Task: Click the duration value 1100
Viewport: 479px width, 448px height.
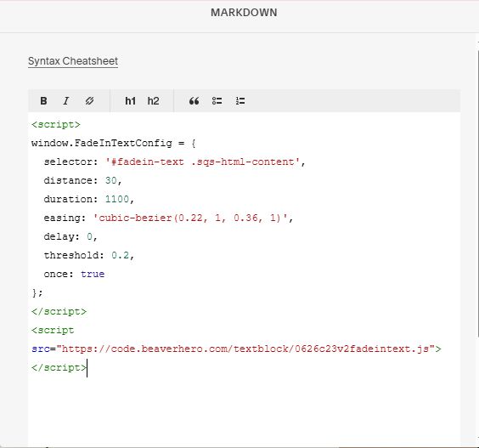Action: point(117,199)
